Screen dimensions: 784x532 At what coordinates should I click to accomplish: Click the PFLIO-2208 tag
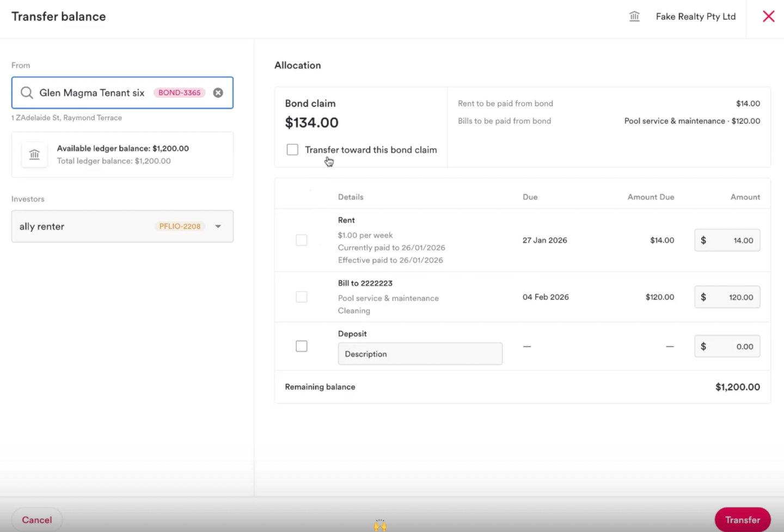(x=180, y=226)
